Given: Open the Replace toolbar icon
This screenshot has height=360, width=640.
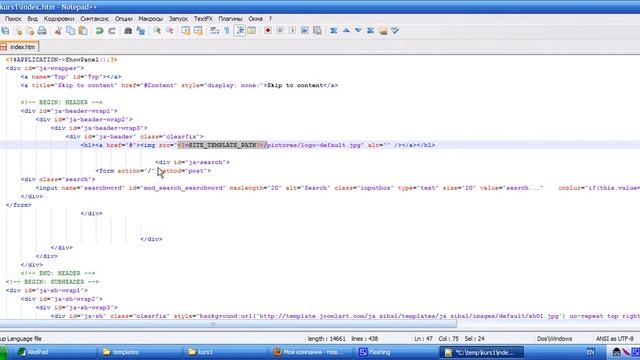Looking at the screenshot, I should tap(141, 31).
